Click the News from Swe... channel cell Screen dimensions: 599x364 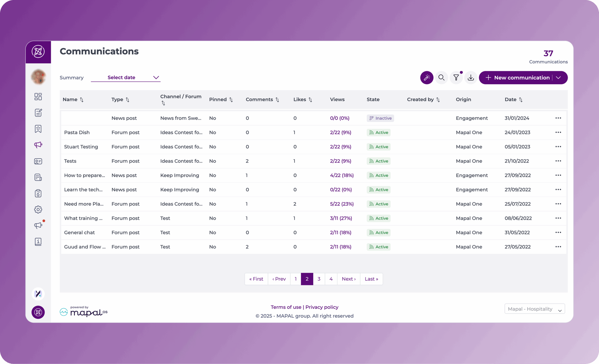(x=181, y=118)
